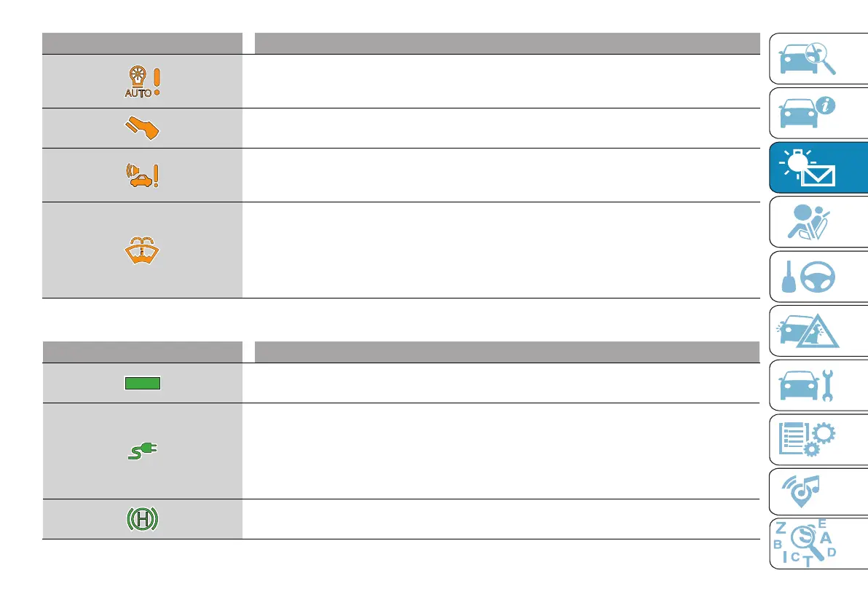
Task: Click the automatic high beam failure icon
Action: [141, 82]
